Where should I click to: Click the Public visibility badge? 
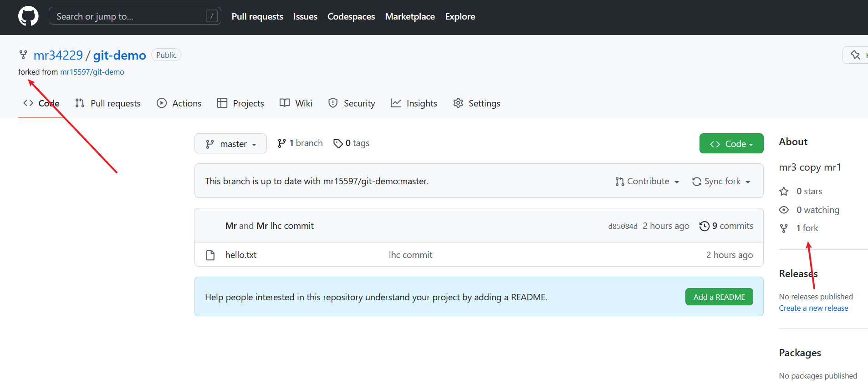click(166, 55)
